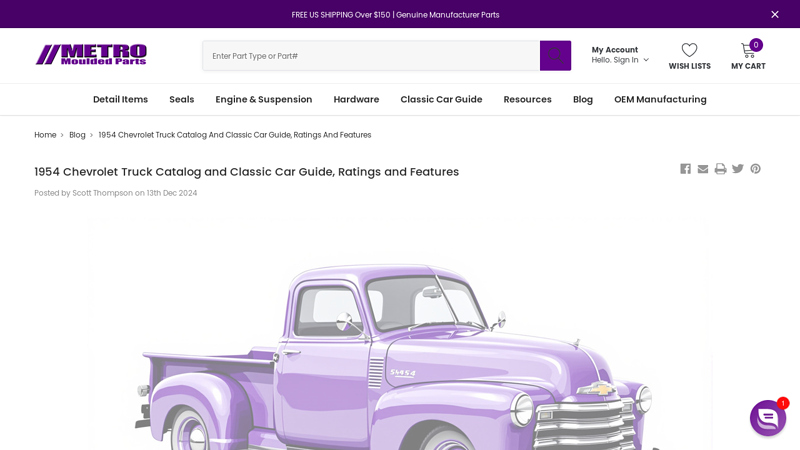Image resolution: width=800 pixels, height=450 pixels.
Task: Open the Hardware menu
Action: (x=356, y=99)
